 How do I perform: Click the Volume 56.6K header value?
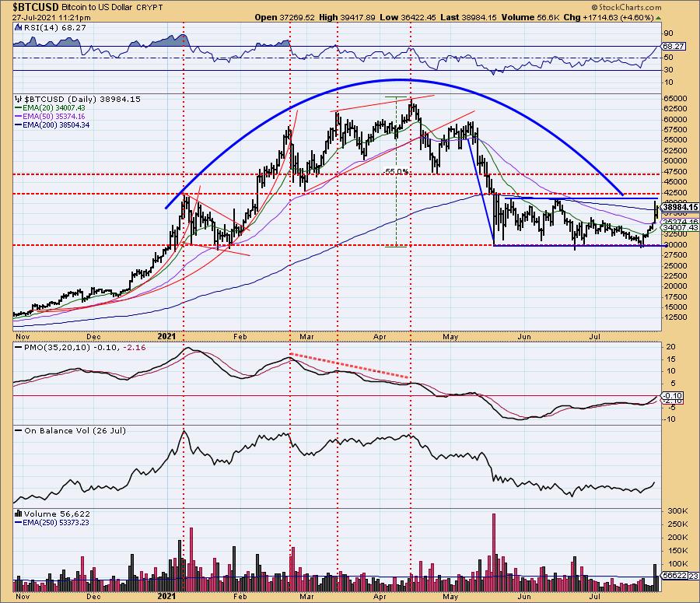coord(530,17)
